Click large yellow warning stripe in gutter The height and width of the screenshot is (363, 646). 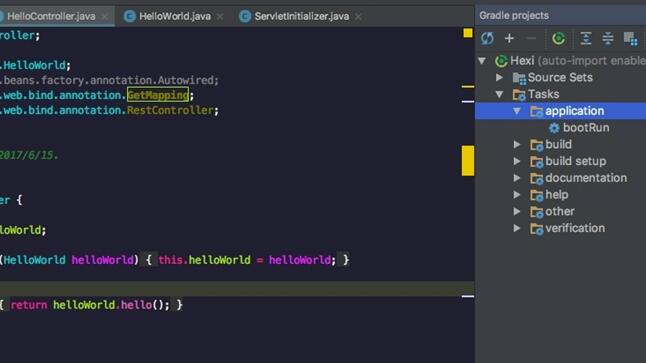point(468,160)
